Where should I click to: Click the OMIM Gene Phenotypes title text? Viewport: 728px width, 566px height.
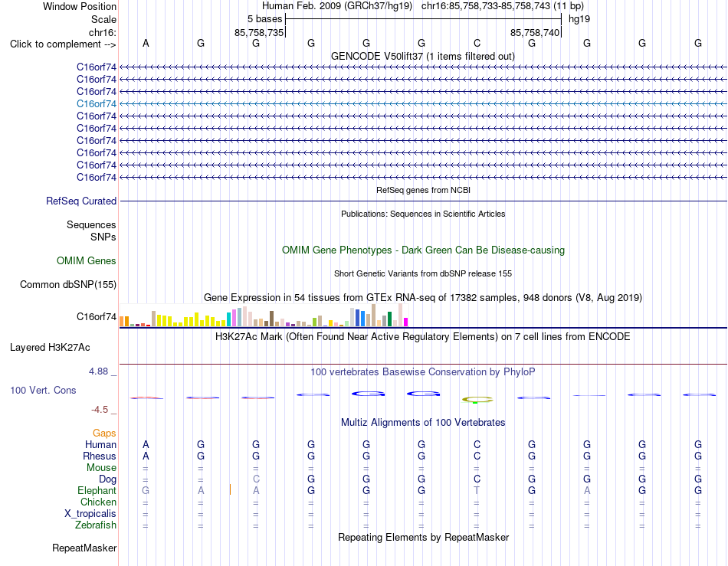click(x=423, y=250)
